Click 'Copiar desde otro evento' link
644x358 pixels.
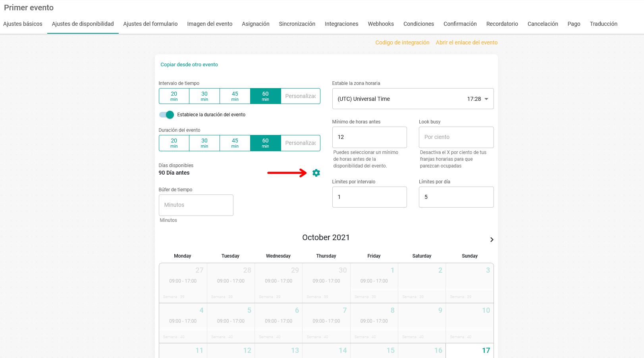click(189, 64)
